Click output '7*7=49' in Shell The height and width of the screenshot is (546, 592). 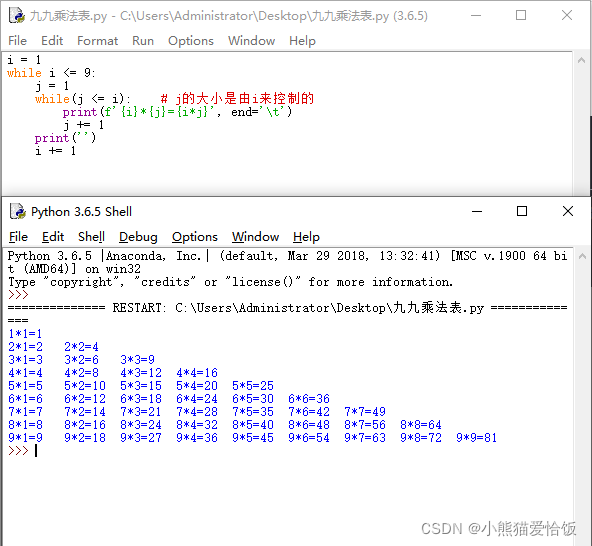(365, 412)
